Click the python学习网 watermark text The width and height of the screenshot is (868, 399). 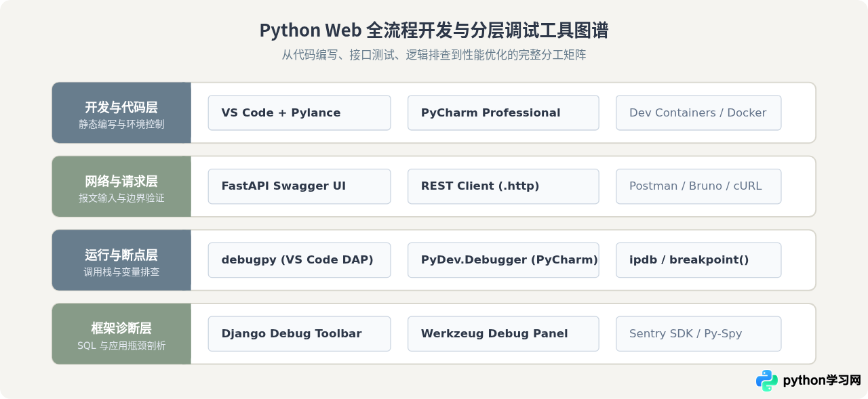tap(822, 381)
